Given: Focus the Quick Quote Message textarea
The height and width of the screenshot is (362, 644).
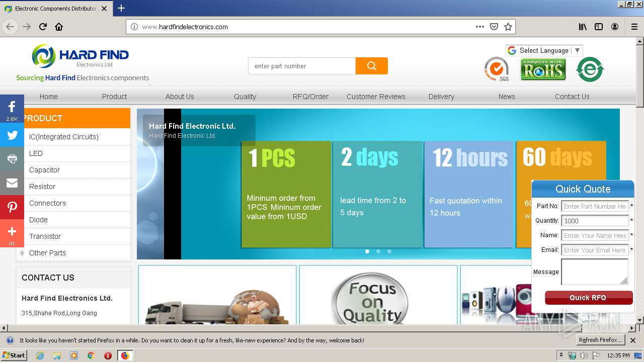Looking at the screenshot, I should (x=595, y=272).
